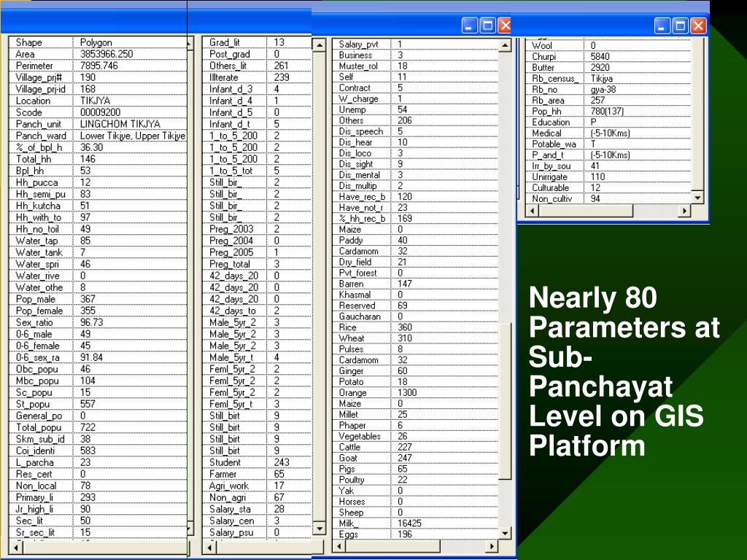Click the Churpi value 5840
The image size is (747, 560).
600,57
